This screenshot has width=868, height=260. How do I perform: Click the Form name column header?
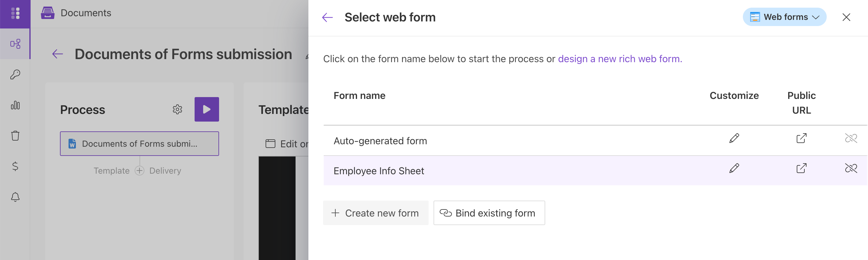pos(359,96)
